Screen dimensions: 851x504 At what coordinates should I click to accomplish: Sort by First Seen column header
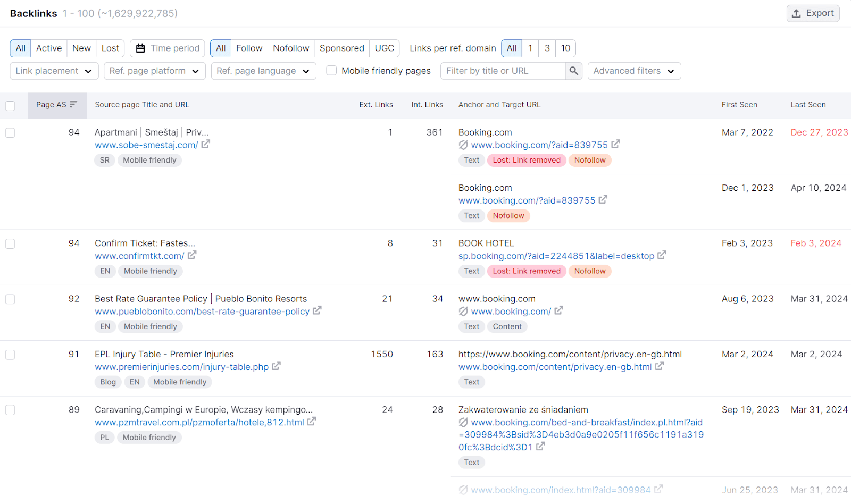click(x=739, y=105)
